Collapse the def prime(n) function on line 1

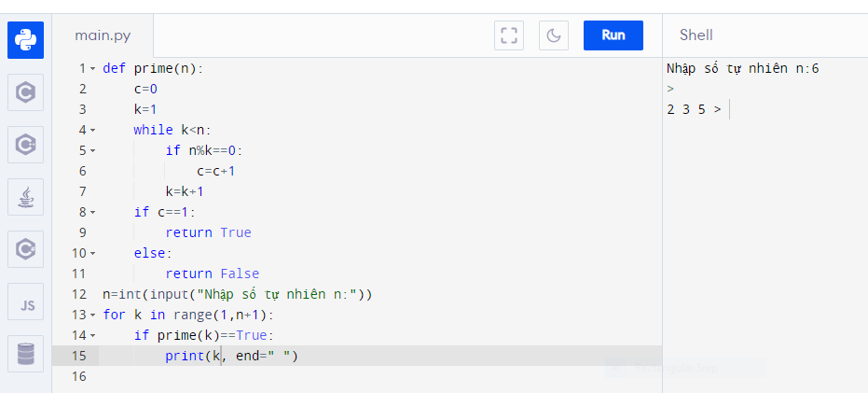coord(93,69)
